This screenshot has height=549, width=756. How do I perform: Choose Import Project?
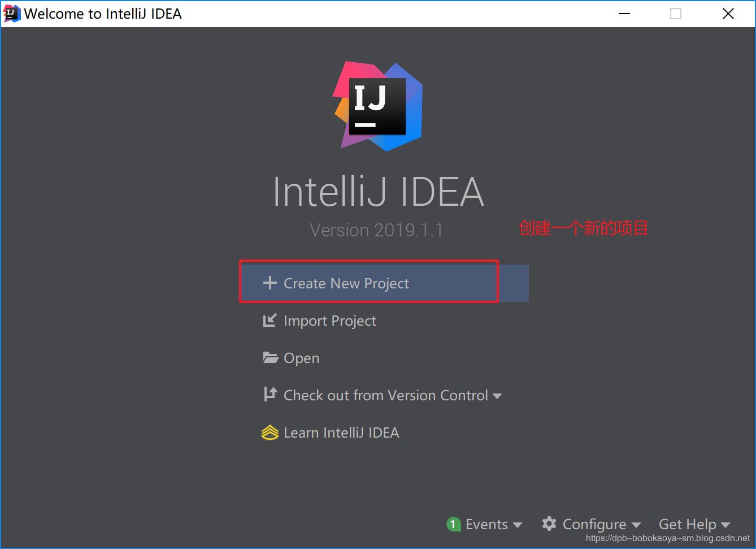point(329,321)
